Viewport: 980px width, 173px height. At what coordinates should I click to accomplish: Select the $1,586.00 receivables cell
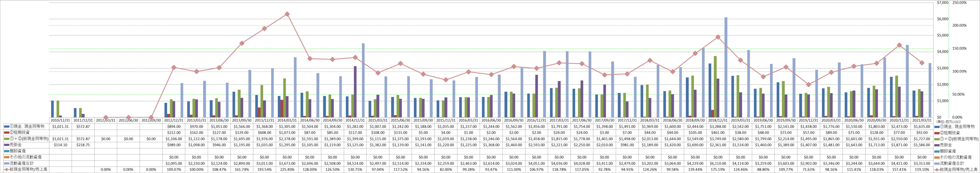pos(922,145)
